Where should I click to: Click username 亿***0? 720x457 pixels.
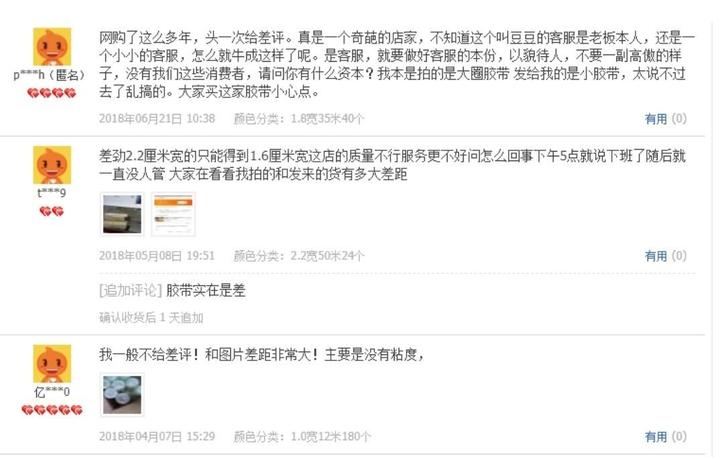pos(52,392)
